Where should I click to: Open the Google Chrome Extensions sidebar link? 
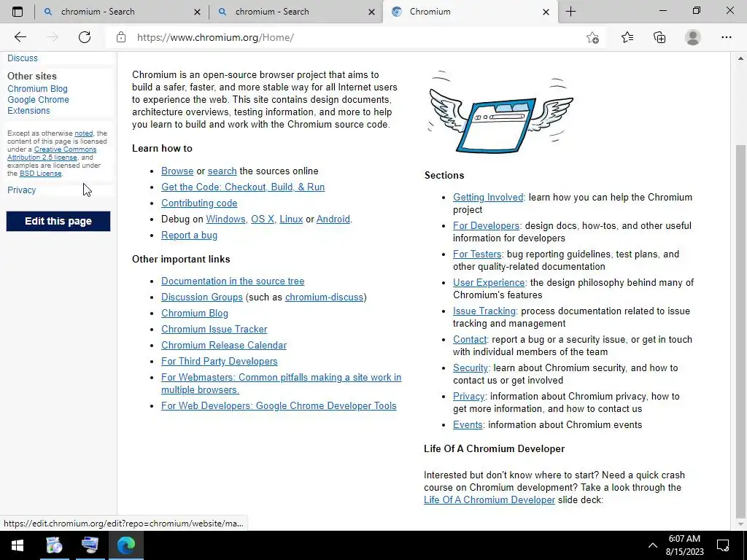[x=38, y=105]
